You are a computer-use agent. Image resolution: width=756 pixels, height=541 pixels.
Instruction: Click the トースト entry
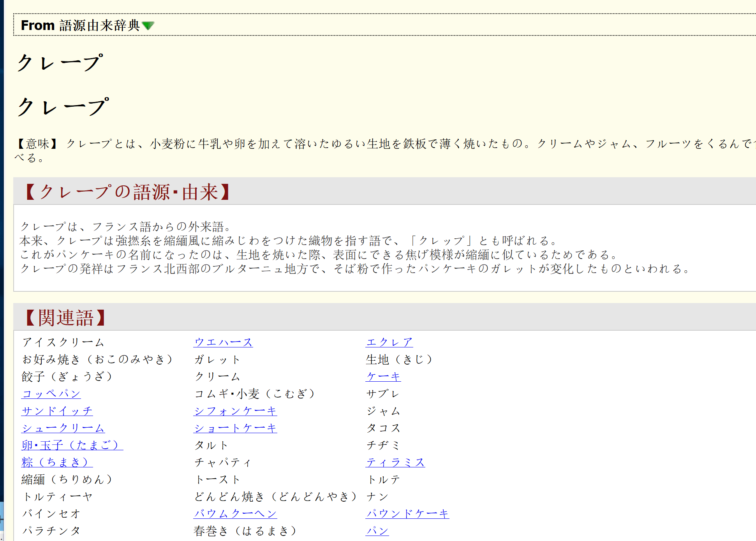(x=217, y=479)
